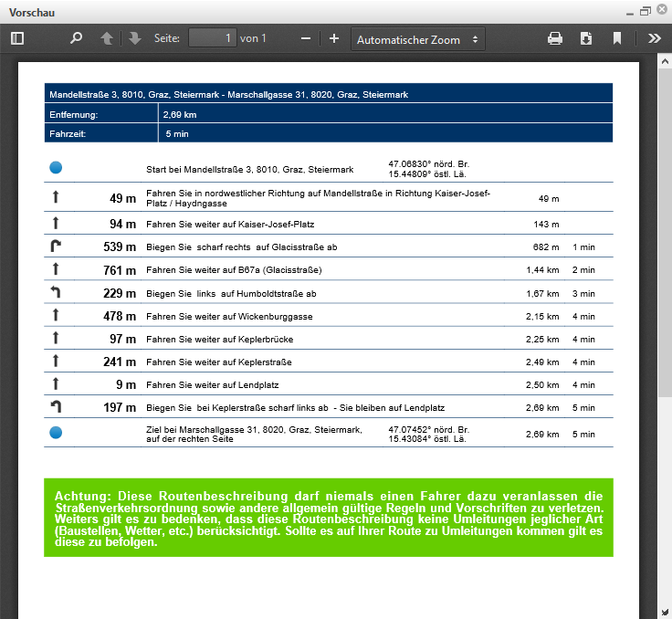Zoom out with the minus button
Screen dimensions: 672x619
point(306,38)
